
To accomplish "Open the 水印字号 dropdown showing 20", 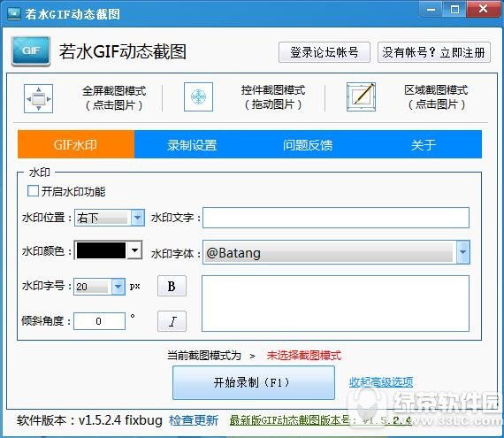I will tap(99, 286).
